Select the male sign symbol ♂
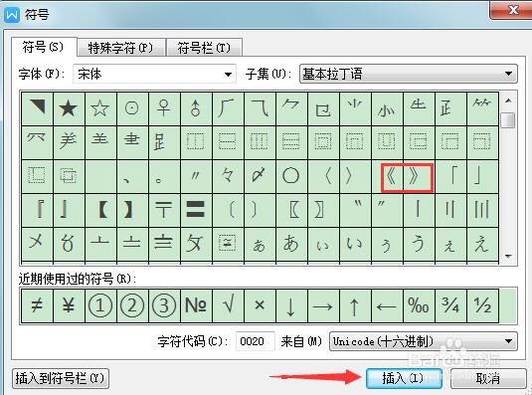 coord(196,108)
